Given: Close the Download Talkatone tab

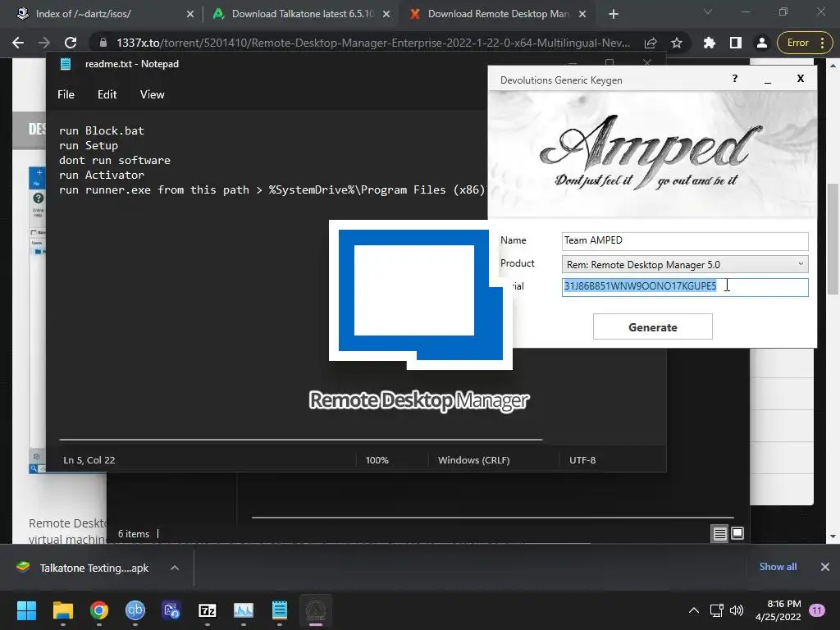Looking at the screenshot, I should pos(386,15).
